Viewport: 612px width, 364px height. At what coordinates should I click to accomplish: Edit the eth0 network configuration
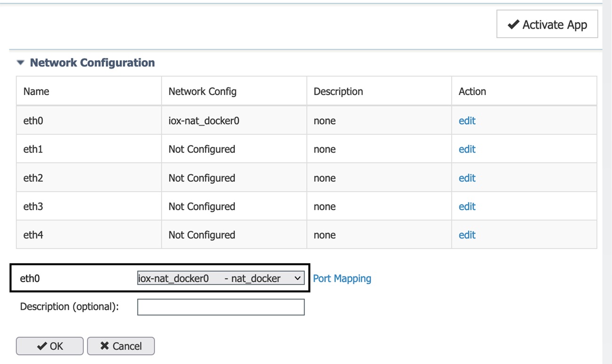click(x=467, y=120)
